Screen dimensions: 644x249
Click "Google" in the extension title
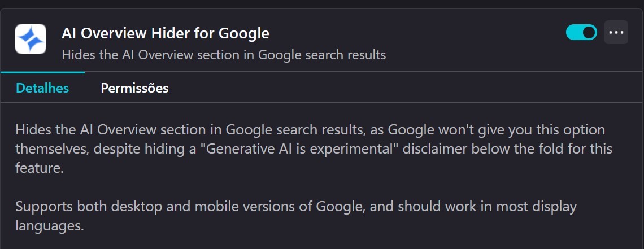[245, 33]
